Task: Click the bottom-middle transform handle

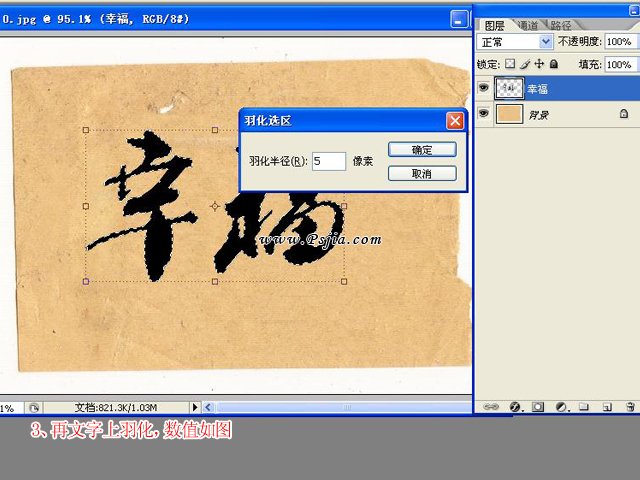Action: coord(215,281)
